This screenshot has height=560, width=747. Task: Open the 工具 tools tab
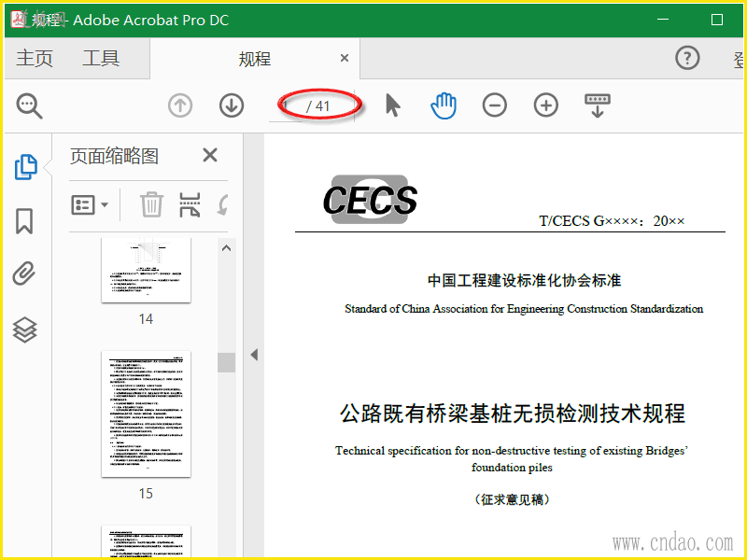[101, 58]
